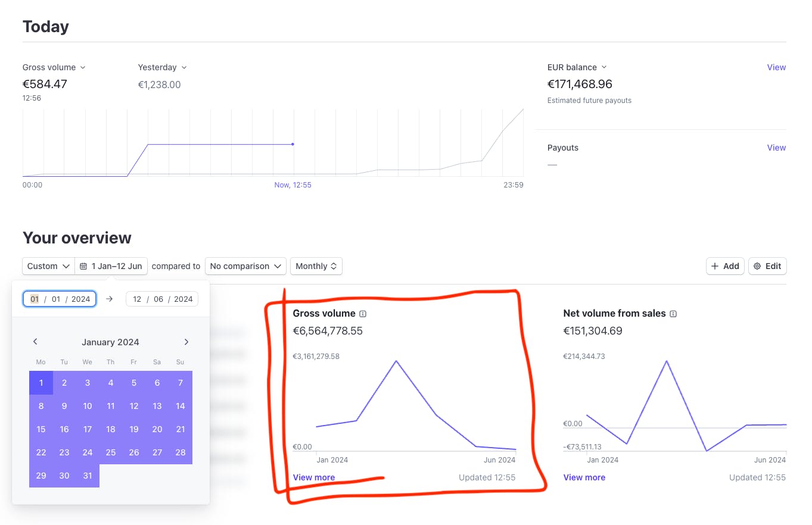This screenshot has height=525, width=812.
Task: Select January 31 in the calendar
Action: click(87, 476)
